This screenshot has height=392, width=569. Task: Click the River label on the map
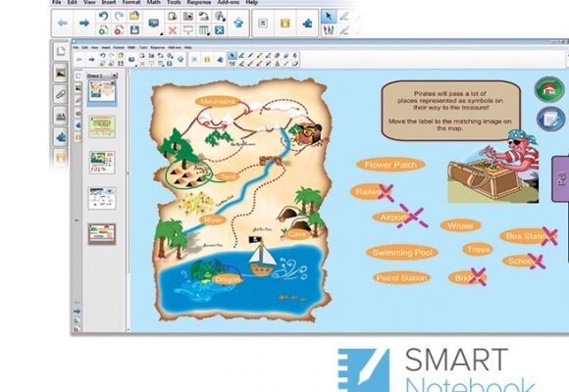pyautogui.click(x=213, y=220)
